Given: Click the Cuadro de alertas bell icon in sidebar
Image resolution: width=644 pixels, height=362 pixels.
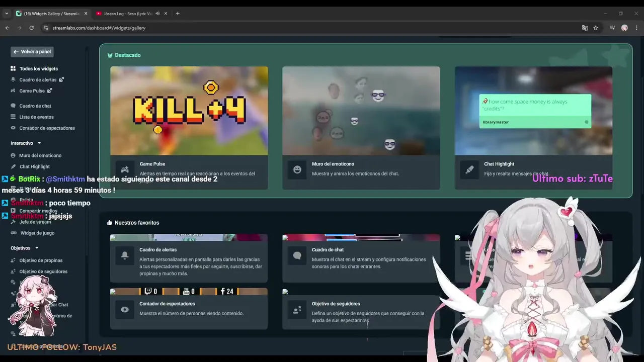Looking at the screenshot, I should coord(14,79).
